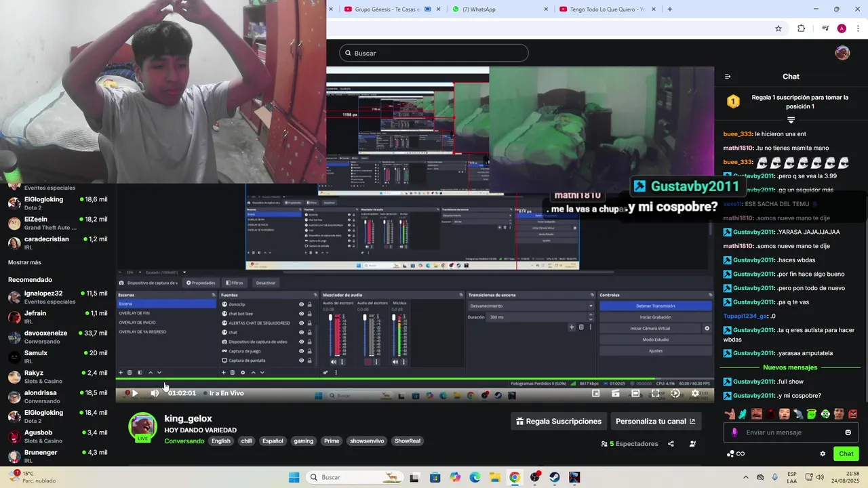Toggle eye for Dispositivo de captura de video
The image size is (868, 488).
pyautogui.click(x=301, y=342)
